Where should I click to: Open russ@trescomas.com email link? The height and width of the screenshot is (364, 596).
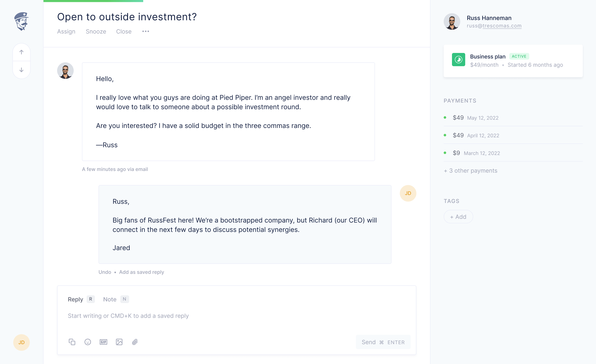tap(494, 26)
